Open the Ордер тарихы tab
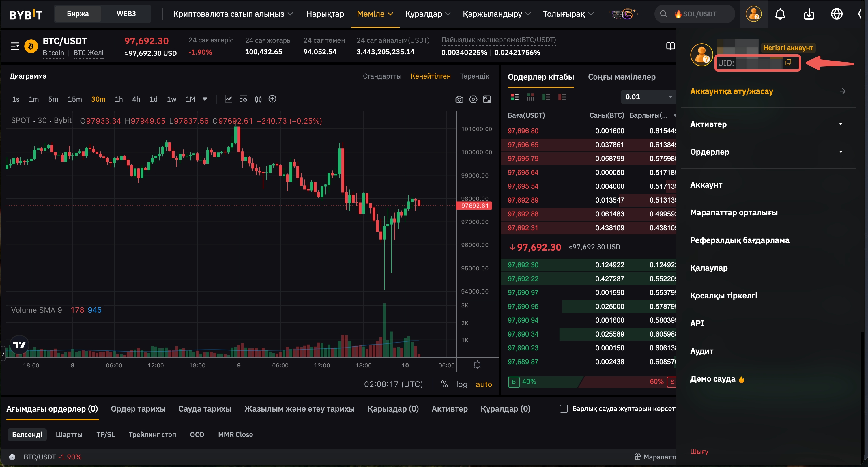Screen dimensions: 868x467 (x=138, y=409)
